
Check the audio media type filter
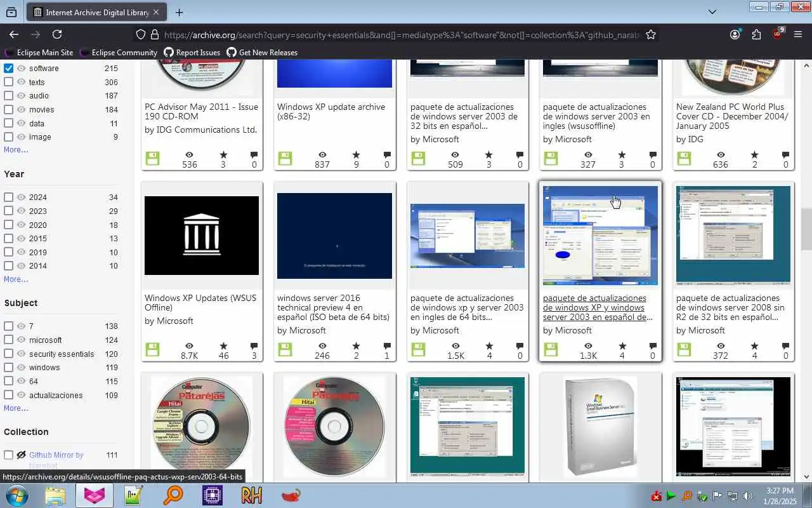(x=8, y=95)
